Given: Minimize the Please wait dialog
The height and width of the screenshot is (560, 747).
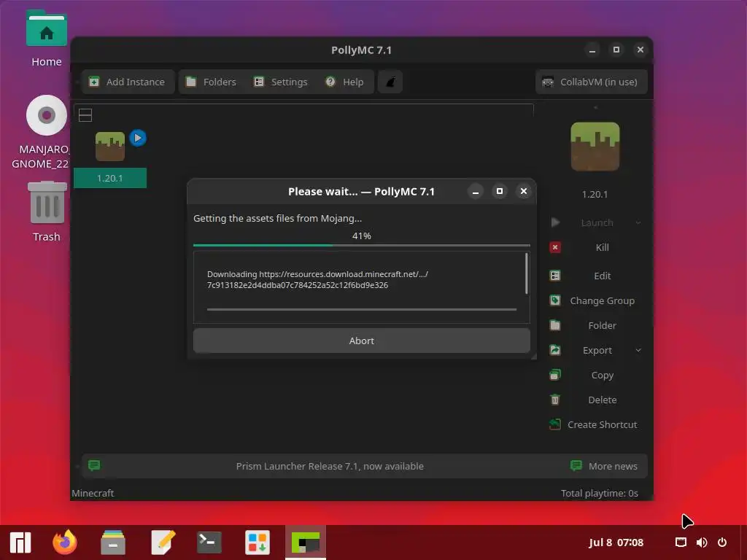Looking at the screenshot, I should point(475,191).
